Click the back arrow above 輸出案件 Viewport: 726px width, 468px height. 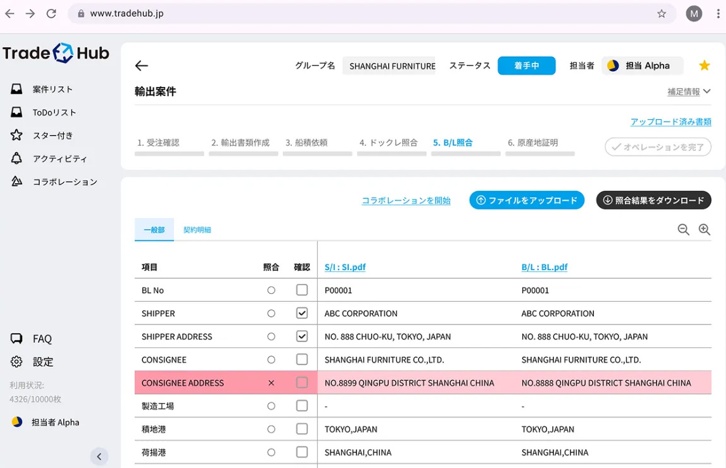tap(141, 66)
